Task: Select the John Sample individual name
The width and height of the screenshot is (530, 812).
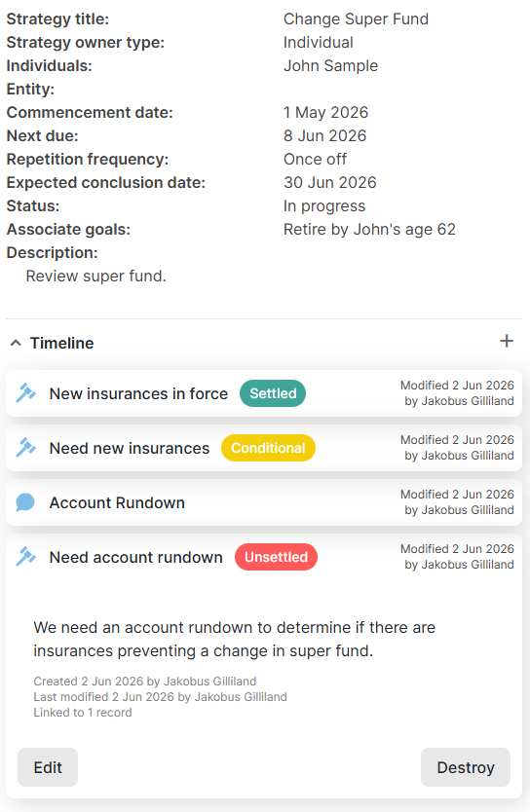Action: coord(330,66)
